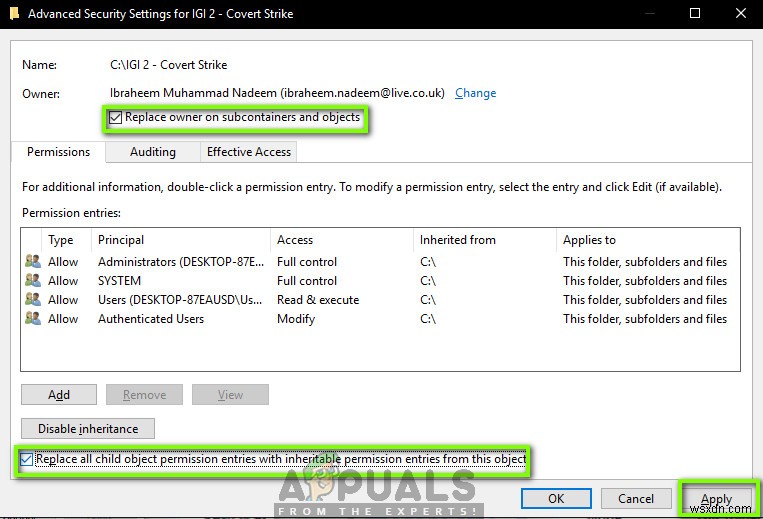Click the user group icon beside Users entry

click(x=33, y=299)
